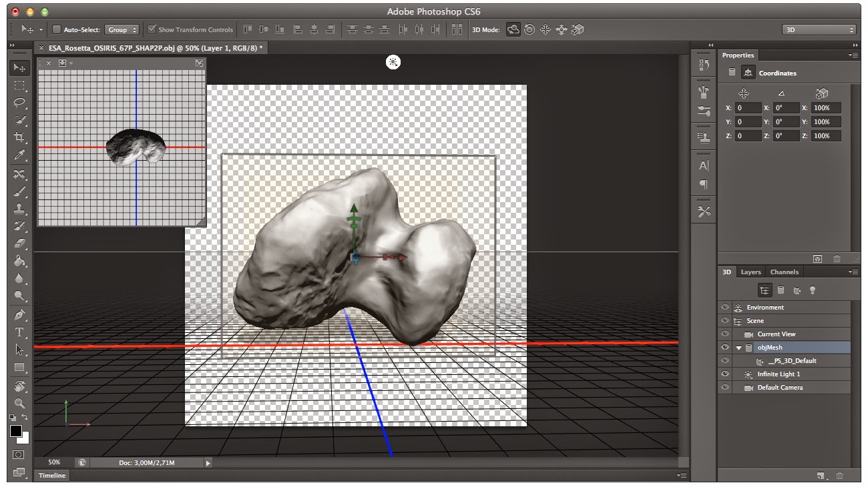Screen dimensions: 868x489
Task: Open the 3D panel flyout menu
Action: [853, 272]
